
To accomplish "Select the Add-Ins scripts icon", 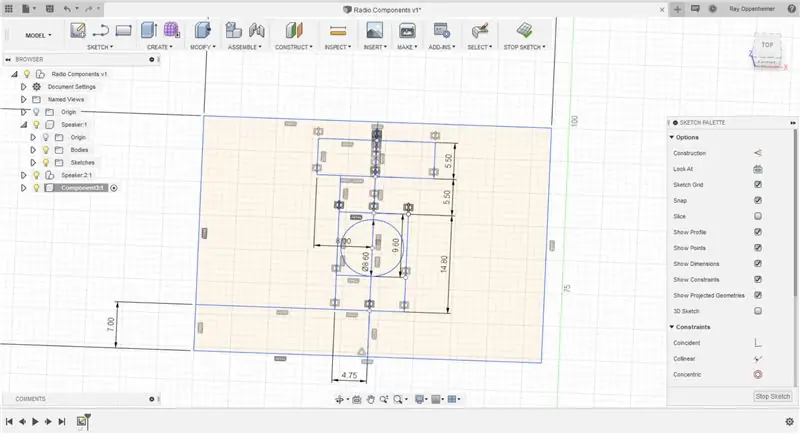I will click(441, 30).
